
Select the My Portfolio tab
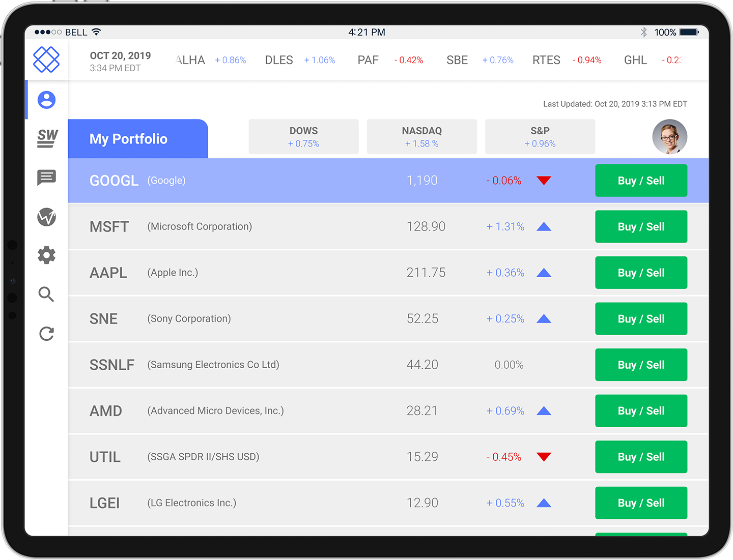coord(138,139)
